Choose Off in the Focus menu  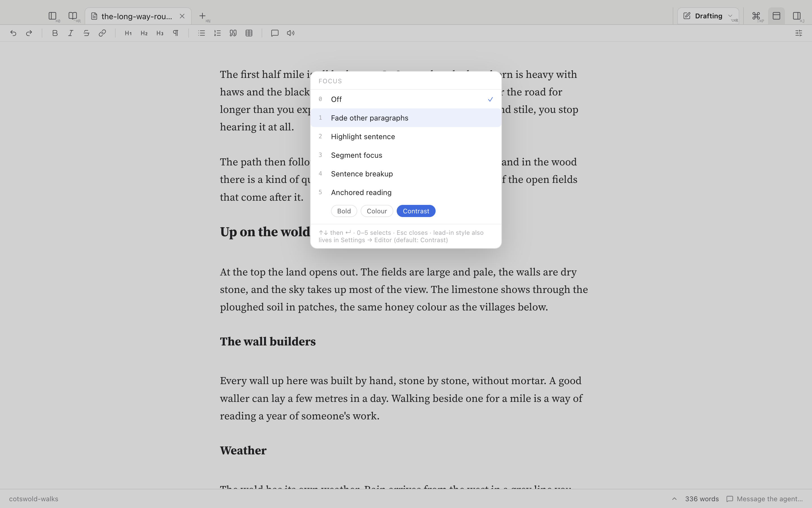(x=406, y=99)
